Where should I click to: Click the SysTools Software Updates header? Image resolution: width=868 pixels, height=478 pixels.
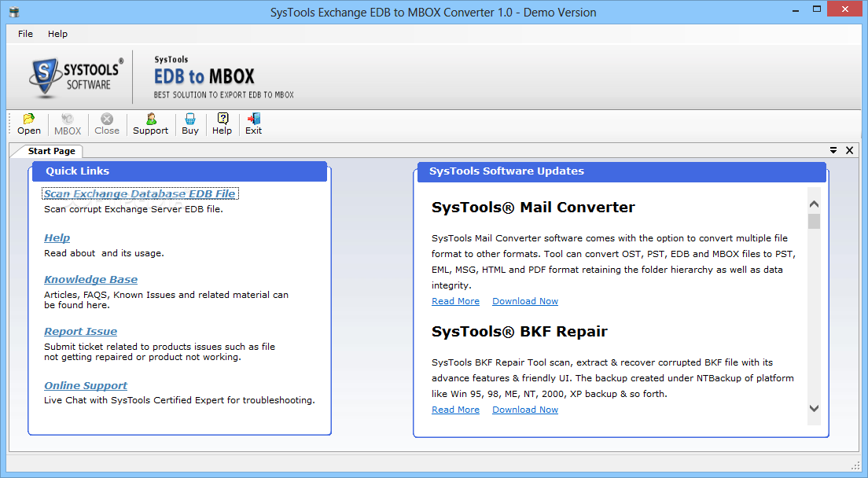coord(621,171)
